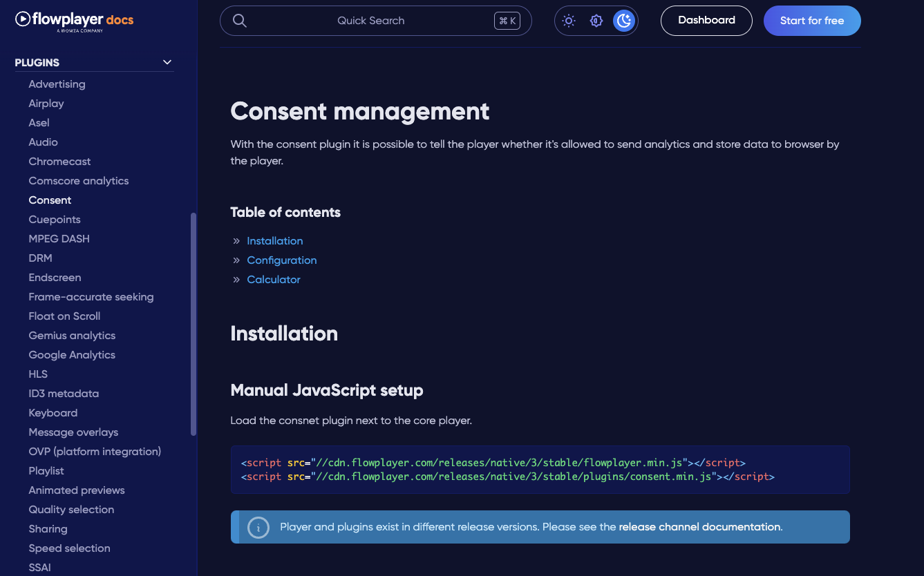
Task: Select the system auto theme option
Action: [596, 21]
